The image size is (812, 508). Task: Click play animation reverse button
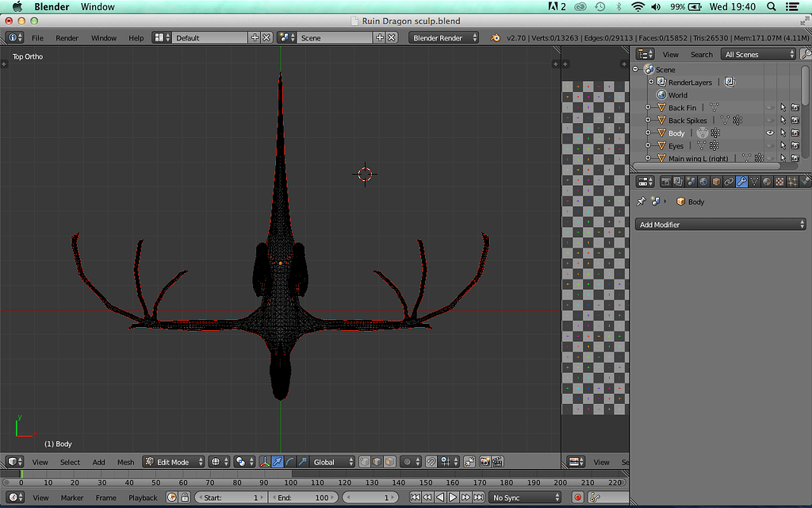(x=439, y=498)
